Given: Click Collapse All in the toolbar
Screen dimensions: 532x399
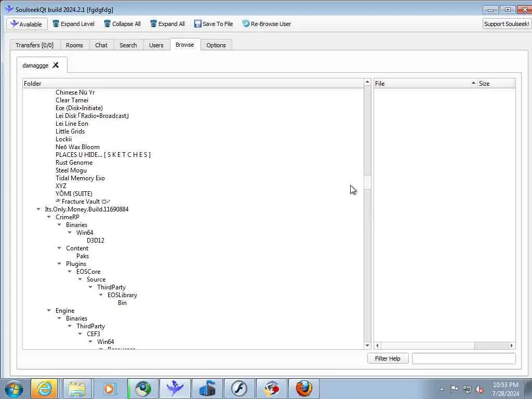Looking at the screenshot, I should (122, 24).
